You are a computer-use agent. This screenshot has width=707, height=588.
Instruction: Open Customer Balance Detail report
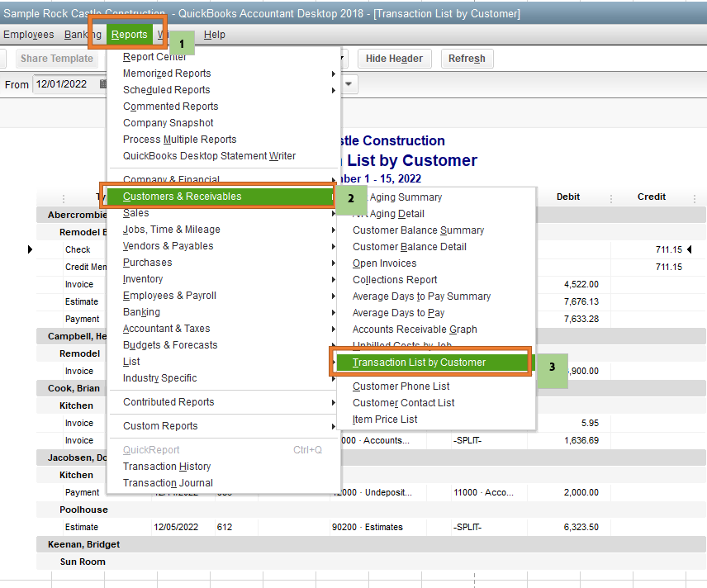pyautogui.click(x=436, y=247)
